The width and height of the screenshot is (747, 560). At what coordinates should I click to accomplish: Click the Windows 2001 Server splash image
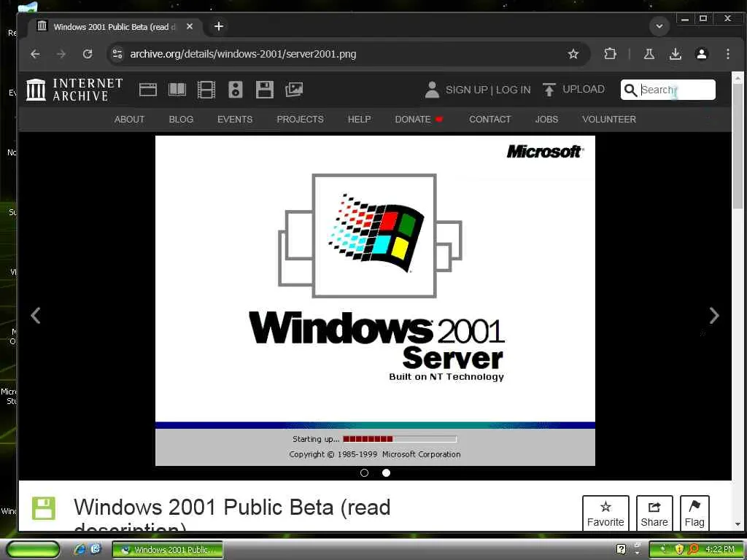[x=375, y=300]
